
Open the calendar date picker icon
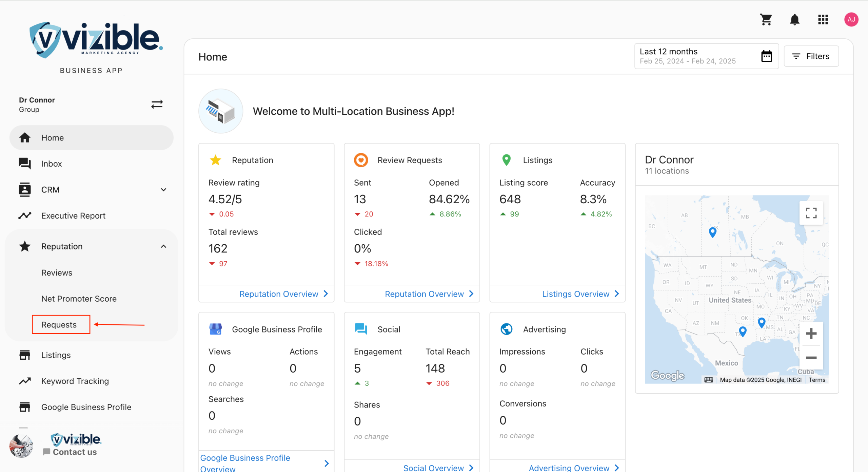766,56
